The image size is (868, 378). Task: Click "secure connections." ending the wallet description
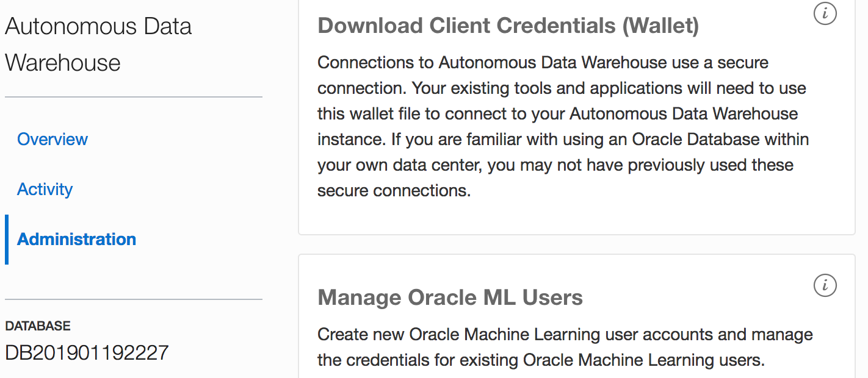click(x=394, y=190)
